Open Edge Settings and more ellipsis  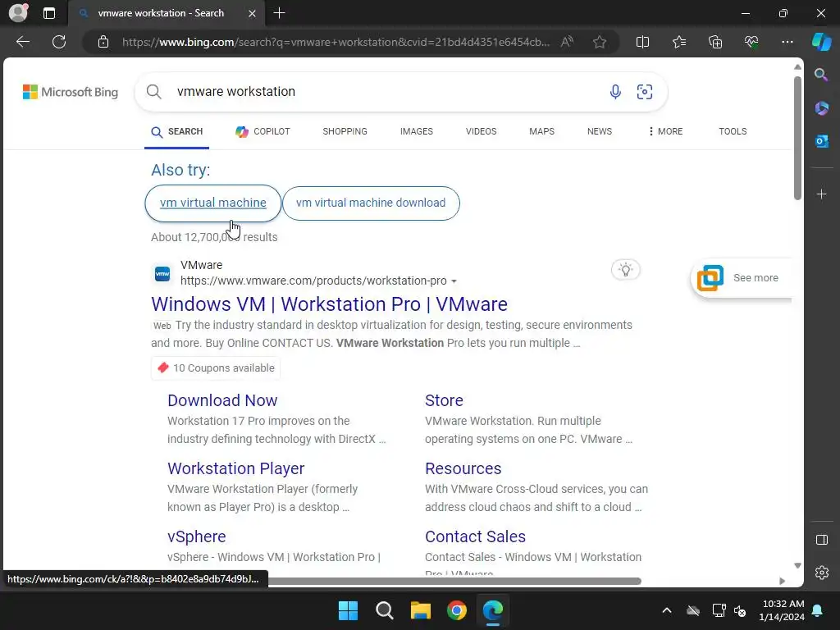coord(787,42)
